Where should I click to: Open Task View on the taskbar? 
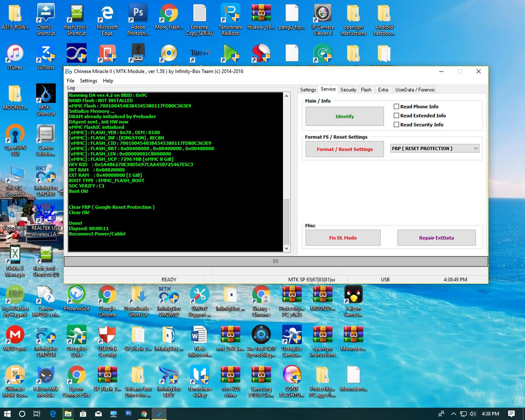pos(37,414)
